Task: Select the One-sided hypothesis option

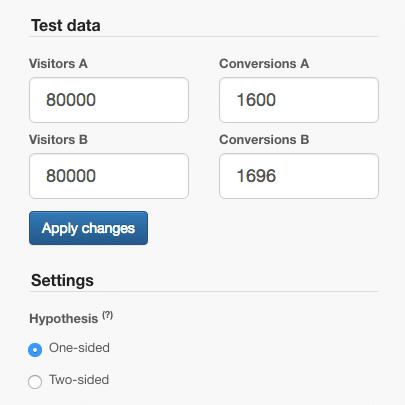Action: pos(35,350)
